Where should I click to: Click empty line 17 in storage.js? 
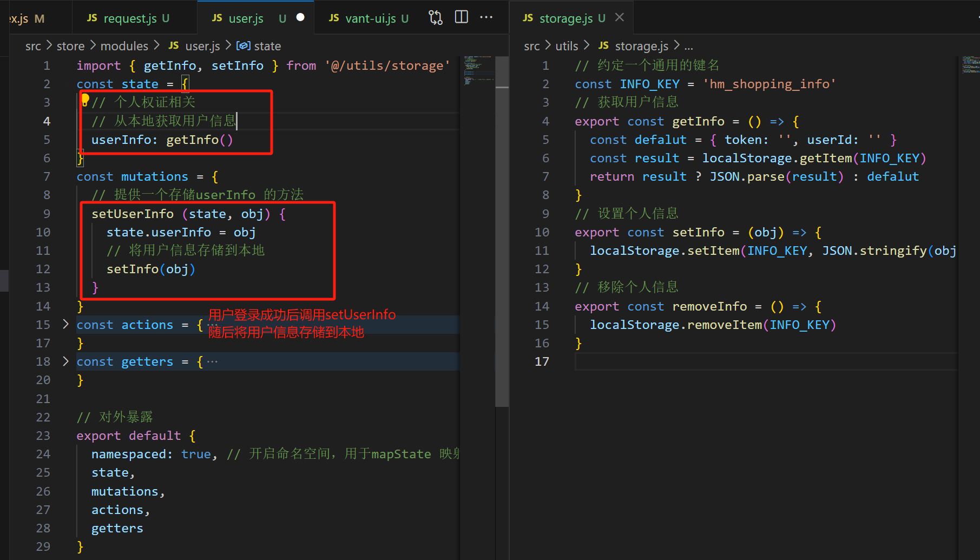pyautogui.click(x=766, y=361)
